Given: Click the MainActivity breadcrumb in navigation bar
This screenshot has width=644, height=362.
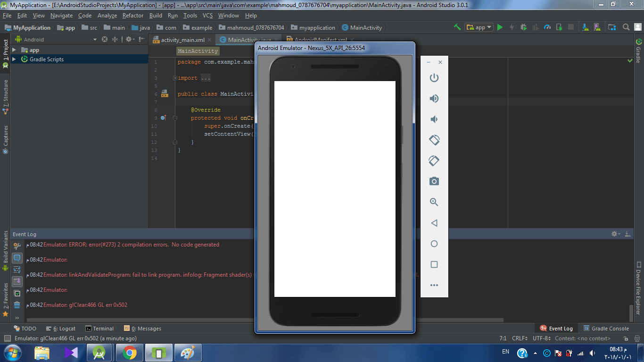Looking at the screenshot, I should pyautogui.click(x=362, y=28).
